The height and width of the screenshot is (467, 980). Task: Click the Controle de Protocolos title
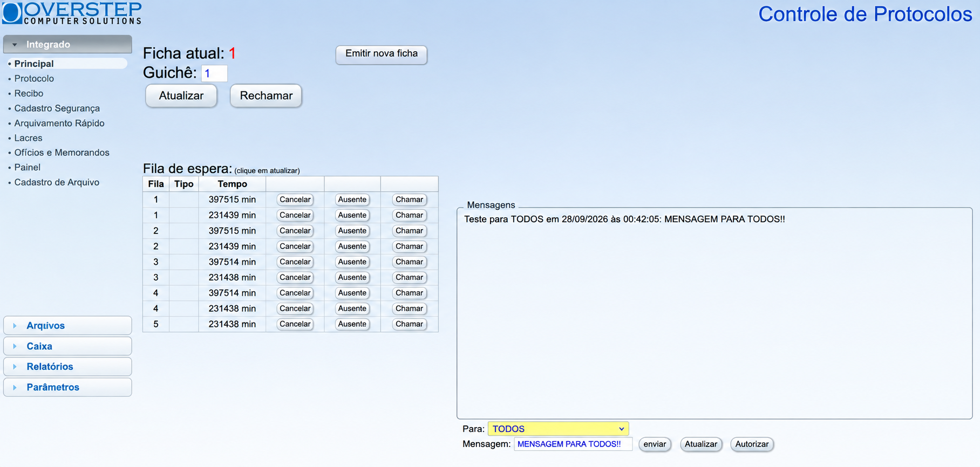click(x=865, y=14)
